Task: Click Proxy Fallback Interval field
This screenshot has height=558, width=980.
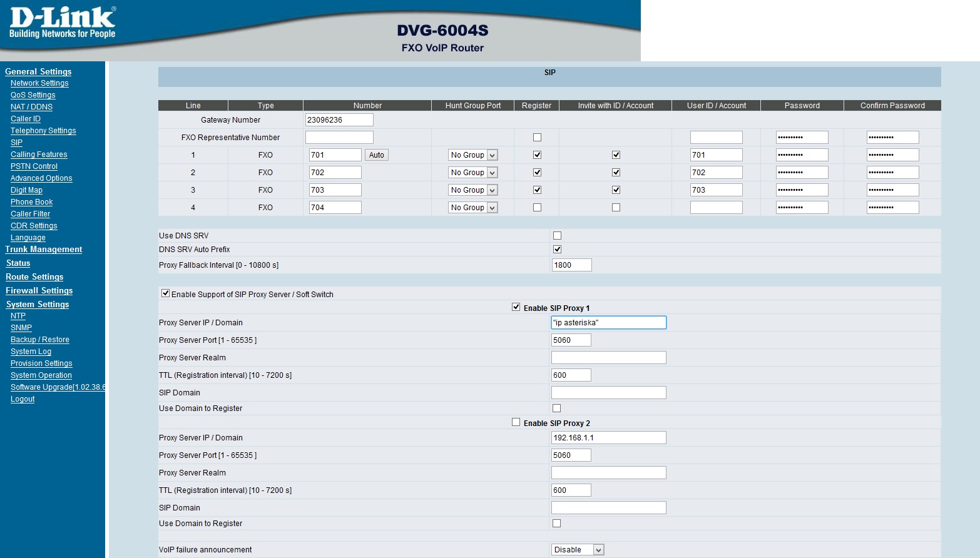Action: [x=571, y=265]
